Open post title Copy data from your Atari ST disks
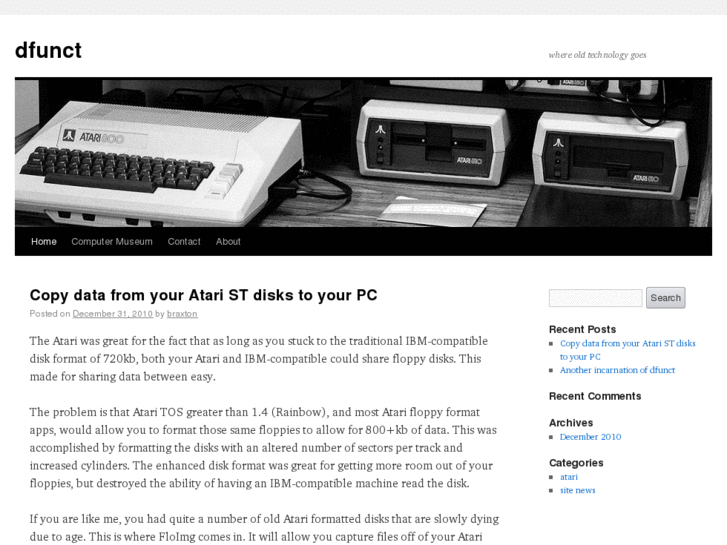Image resolution: width=727 pixels, height=545 pixels. coord(204,295)
